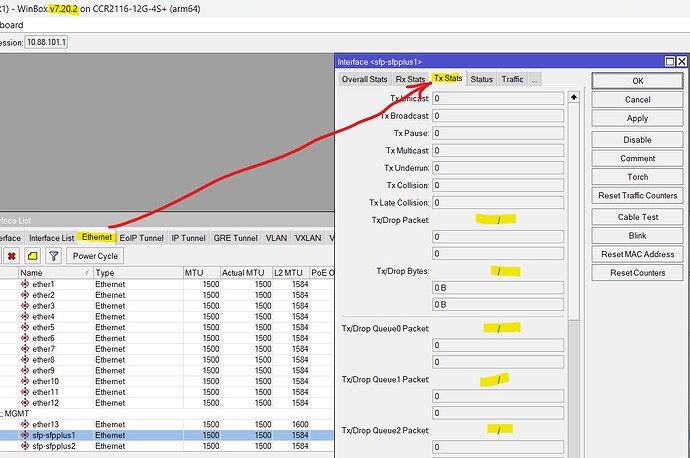The width and height of the screenshot is (690, 458).
Task: Click the Tx Multicast value field
Action: (498, 150)
